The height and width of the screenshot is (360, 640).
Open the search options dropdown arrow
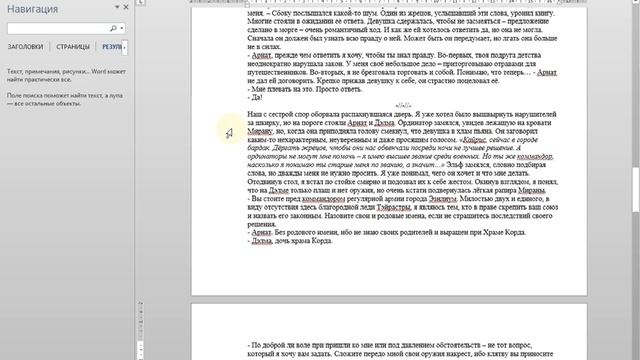(122, 28)
